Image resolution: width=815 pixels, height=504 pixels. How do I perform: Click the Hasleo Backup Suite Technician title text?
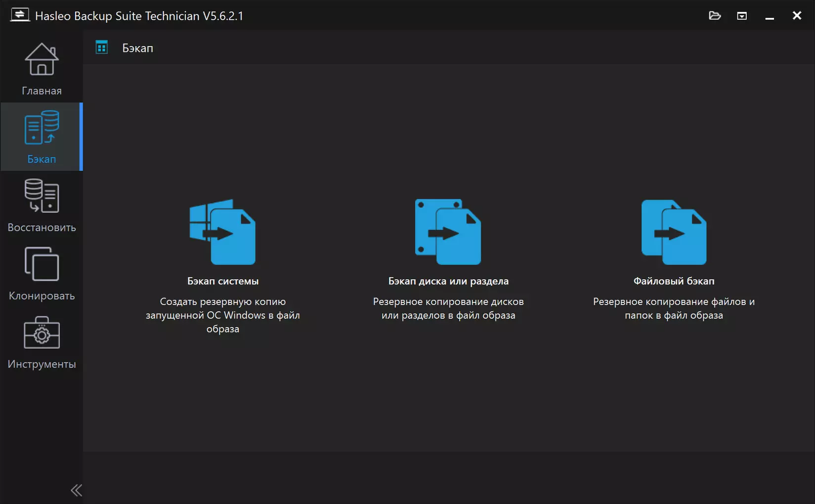(x=139, y=16)
